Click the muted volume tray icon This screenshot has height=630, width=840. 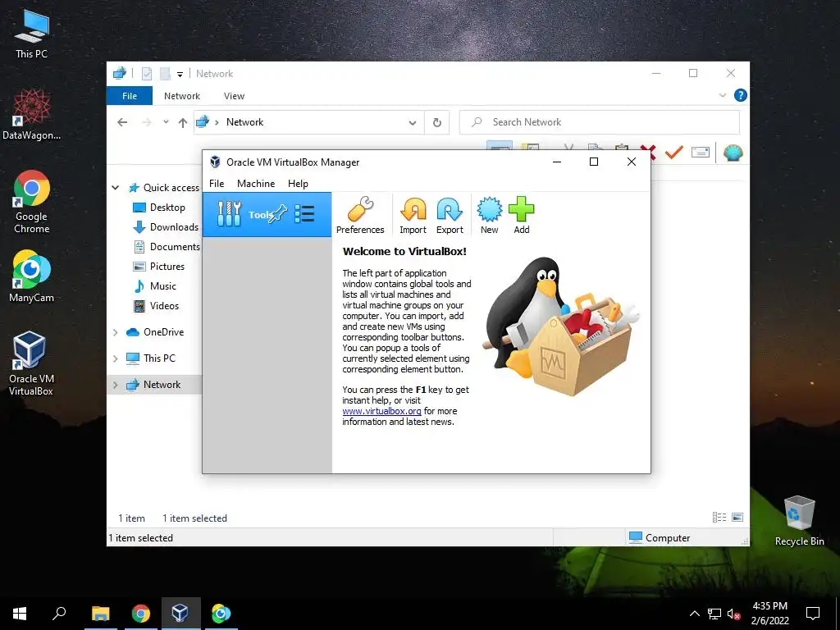[733, 614]
